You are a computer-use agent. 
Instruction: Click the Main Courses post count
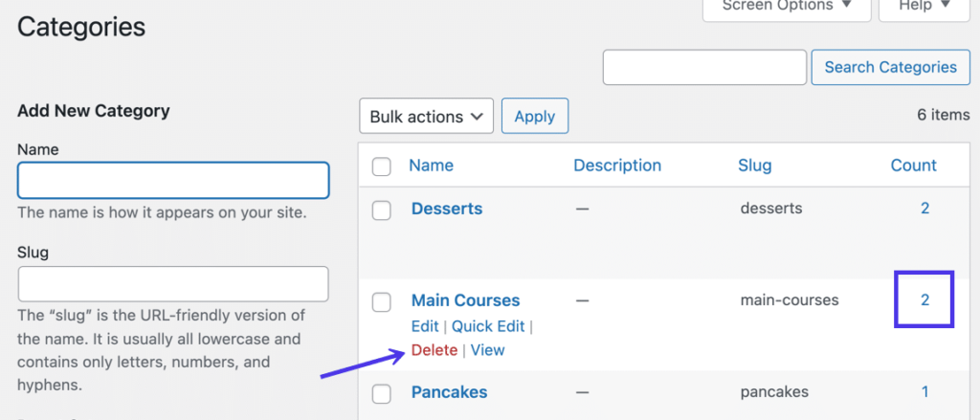click(924, 299)
